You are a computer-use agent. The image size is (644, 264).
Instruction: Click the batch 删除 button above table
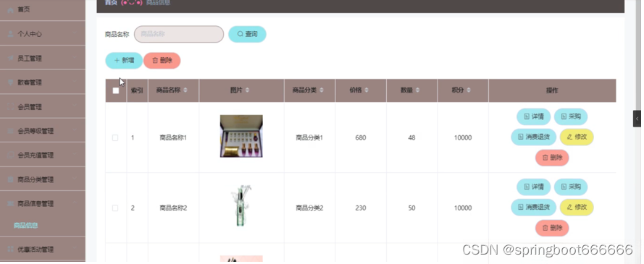162,60
